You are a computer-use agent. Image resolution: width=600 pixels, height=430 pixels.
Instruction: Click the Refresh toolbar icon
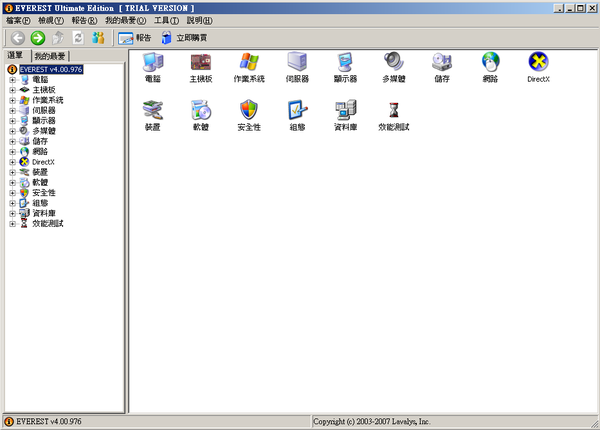78,38
